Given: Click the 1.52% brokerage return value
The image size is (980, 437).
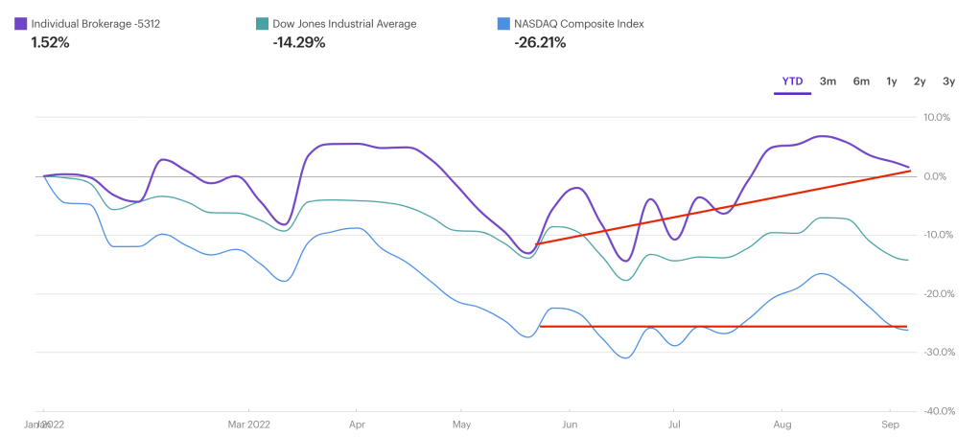Looking at the screenshot, I should (50, 42).
